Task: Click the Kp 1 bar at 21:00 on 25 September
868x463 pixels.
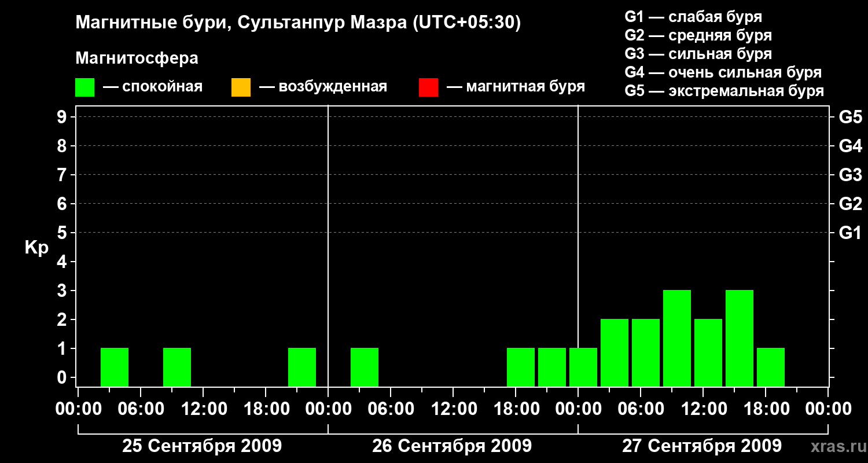Action: 302,367
